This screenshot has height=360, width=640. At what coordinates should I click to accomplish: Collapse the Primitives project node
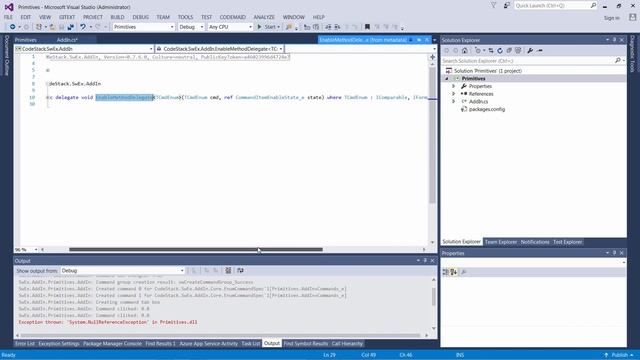pyautogui.click(x=447, y=78)
